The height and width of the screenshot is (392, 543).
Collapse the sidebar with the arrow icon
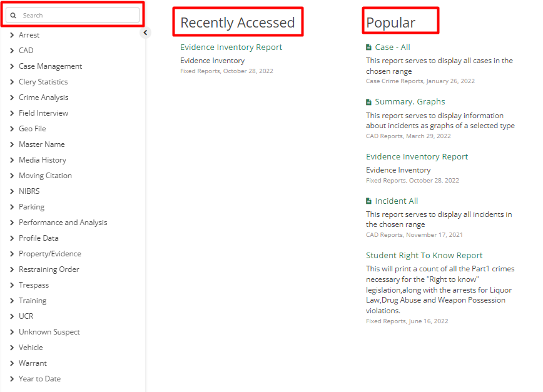(x=145, y=32)
